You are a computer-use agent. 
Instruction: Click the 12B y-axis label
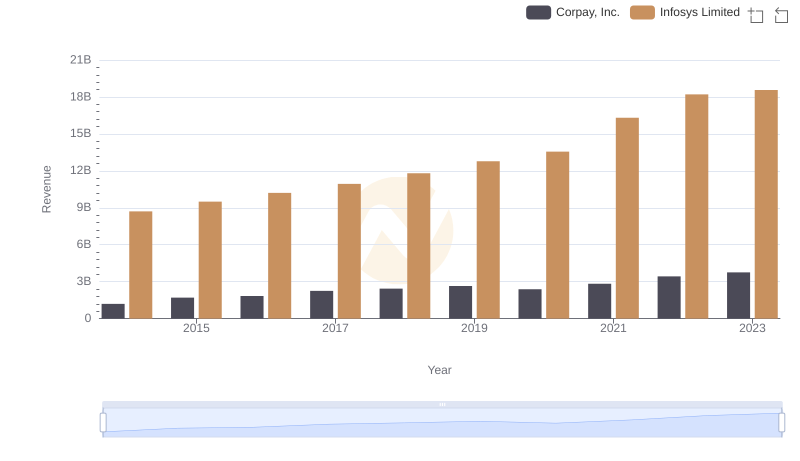(x=81, y=170)
